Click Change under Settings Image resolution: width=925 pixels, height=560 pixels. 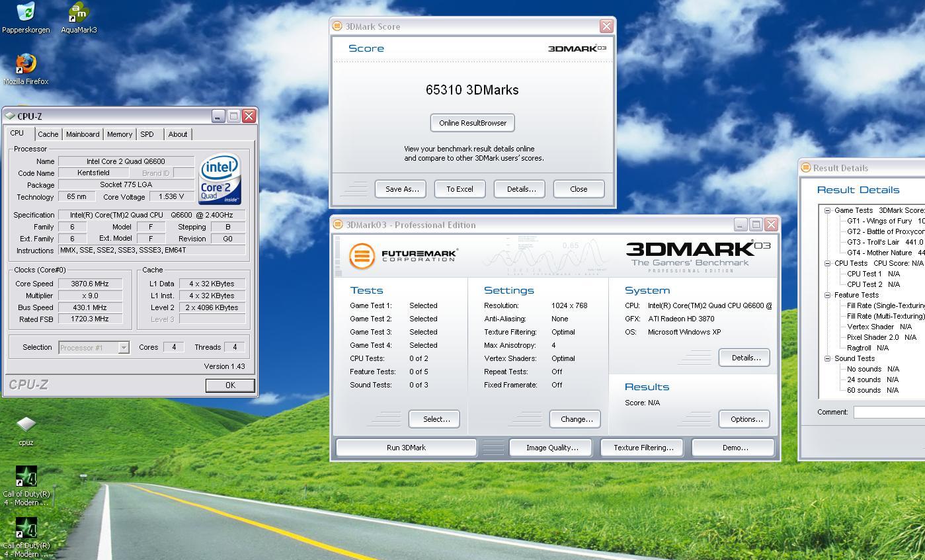click(577, 419)
